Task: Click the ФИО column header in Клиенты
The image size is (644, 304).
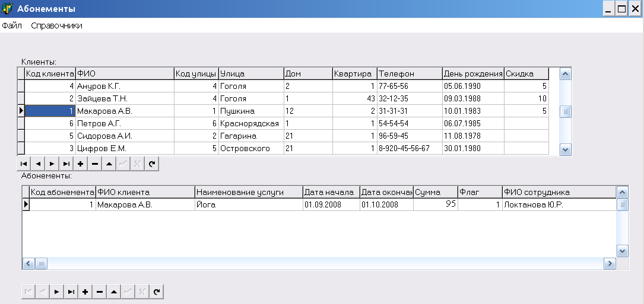Action: [x=125, y=74]
